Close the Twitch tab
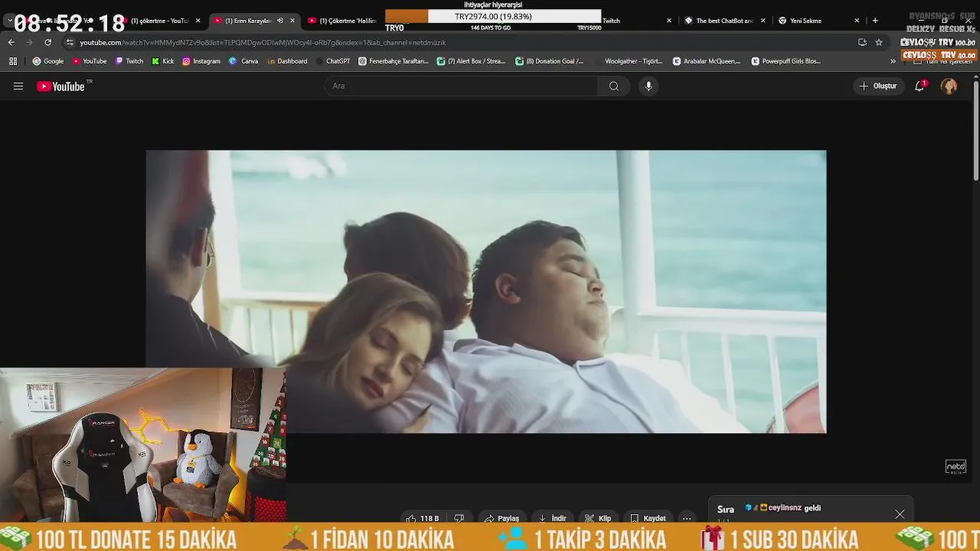Viewport: 980px width, 551px height. pyautogui.click(x=669, y=21)
